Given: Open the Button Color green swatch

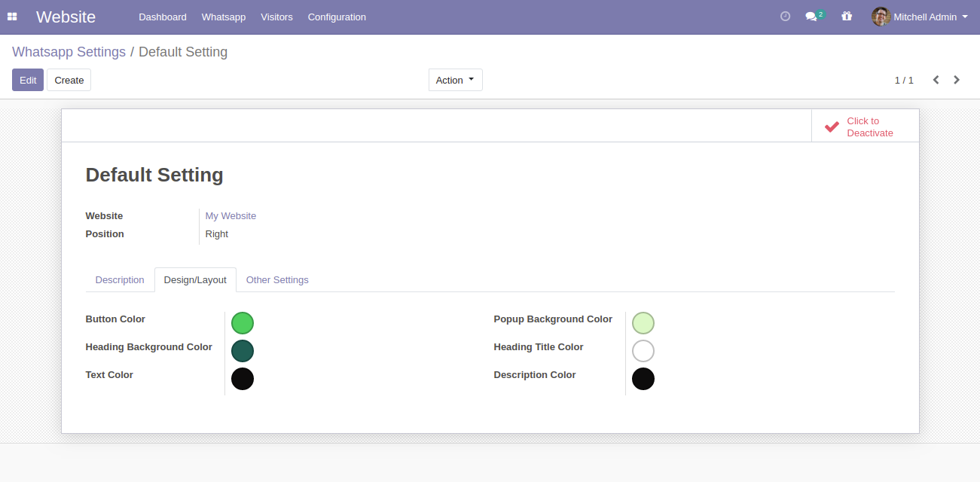Looking at the screenshot, I should (x=243, y=323).
